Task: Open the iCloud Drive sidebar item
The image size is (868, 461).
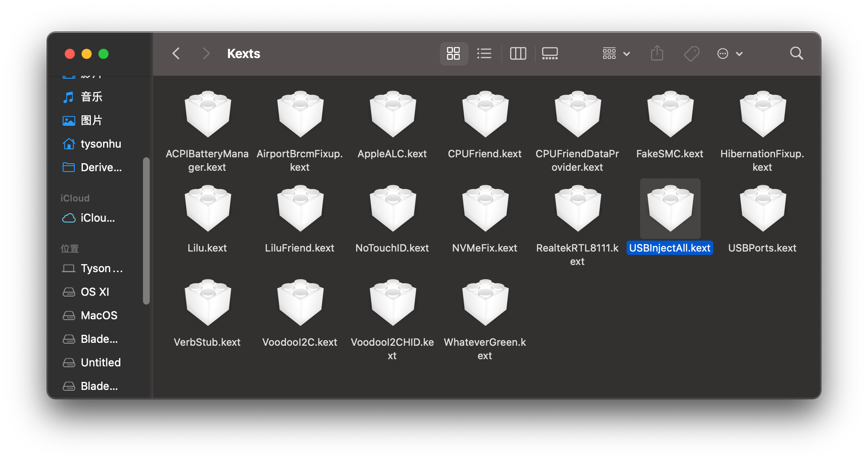Action: tap(97, 218)
